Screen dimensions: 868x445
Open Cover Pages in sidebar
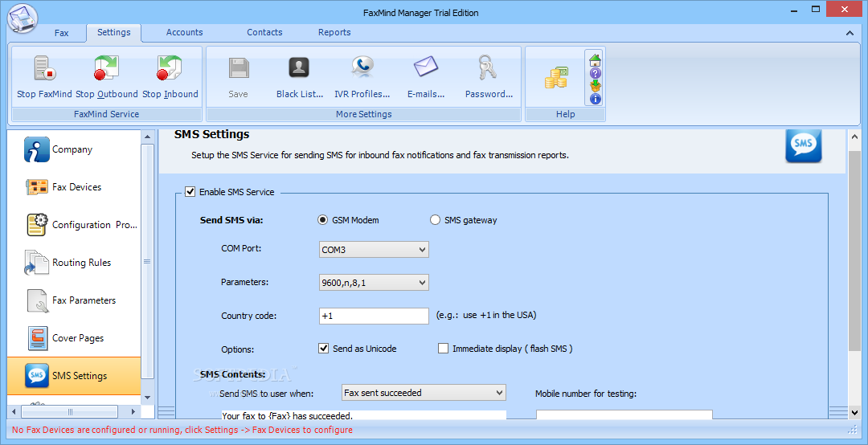point(74,337)
